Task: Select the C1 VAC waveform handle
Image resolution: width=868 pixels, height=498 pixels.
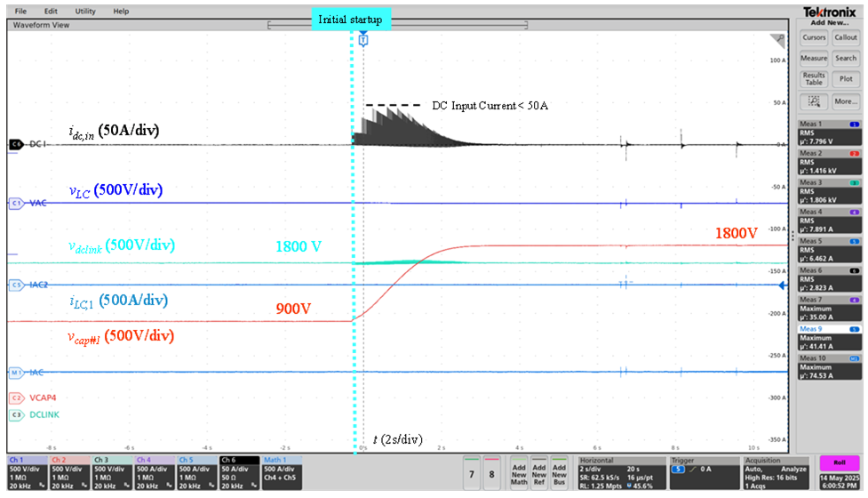Action: [15, 204]
